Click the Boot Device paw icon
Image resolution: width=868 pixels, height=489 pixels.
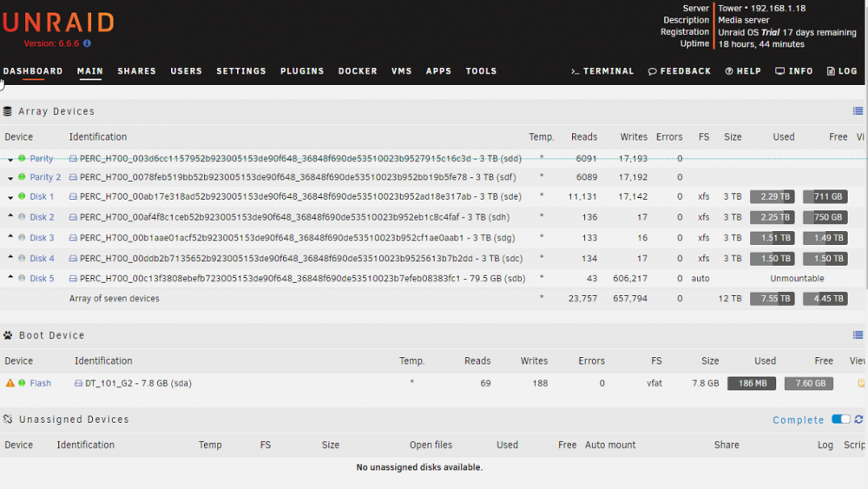click(8, 335)
